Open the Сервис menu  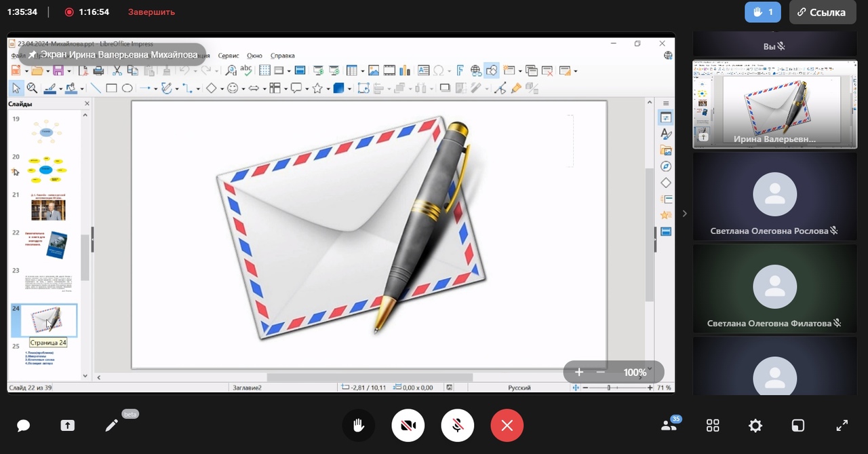tap(229, 56)
